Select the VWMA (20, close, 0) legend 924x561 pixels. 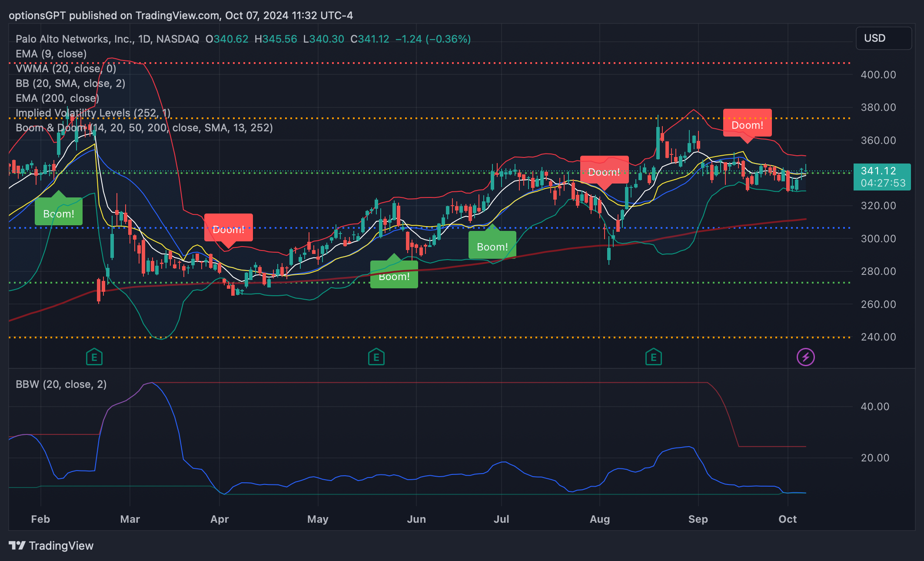pos(66,69)
